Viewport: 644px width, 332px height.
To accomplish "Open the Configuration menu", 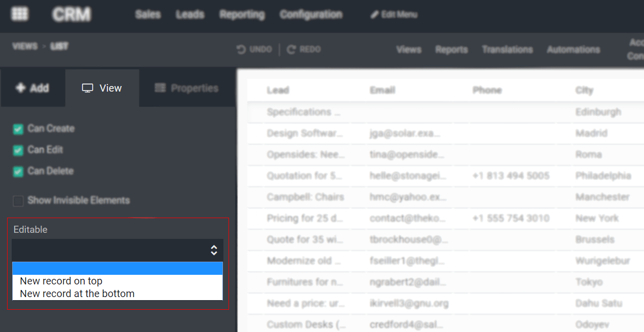I will 311,15.
